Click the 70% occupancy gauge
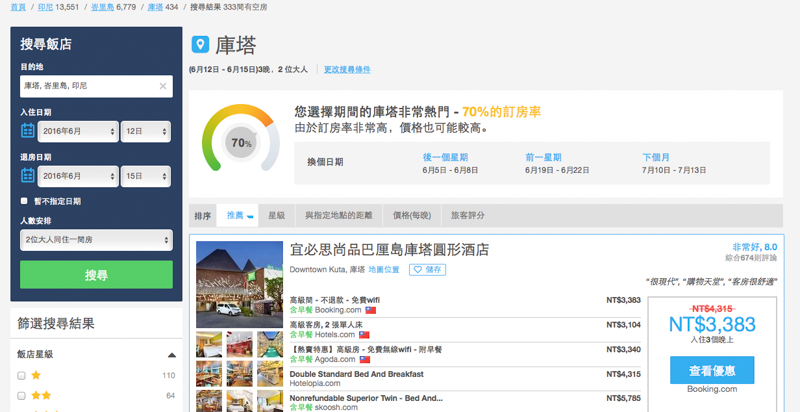The height and width of the screenshot is (412, 800). 241,138
